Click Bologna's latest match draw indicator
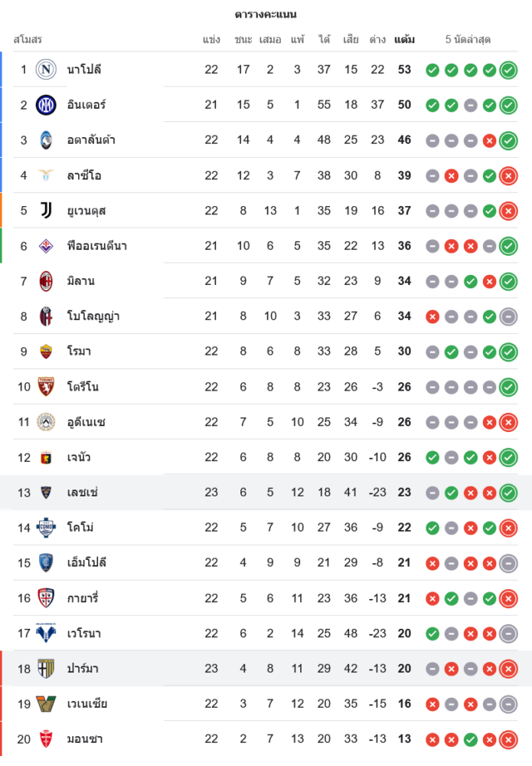 coord(508,316)
